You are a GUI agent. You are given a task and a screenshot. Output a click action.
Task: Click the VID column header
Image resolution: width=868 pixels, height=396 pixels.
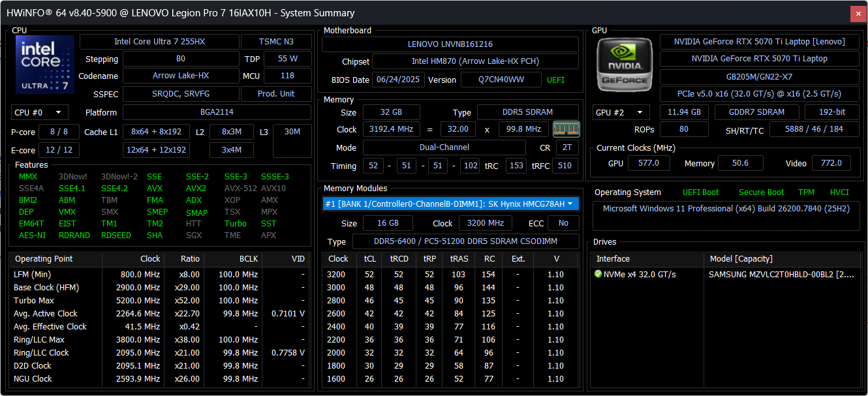[x=285, y=259]
